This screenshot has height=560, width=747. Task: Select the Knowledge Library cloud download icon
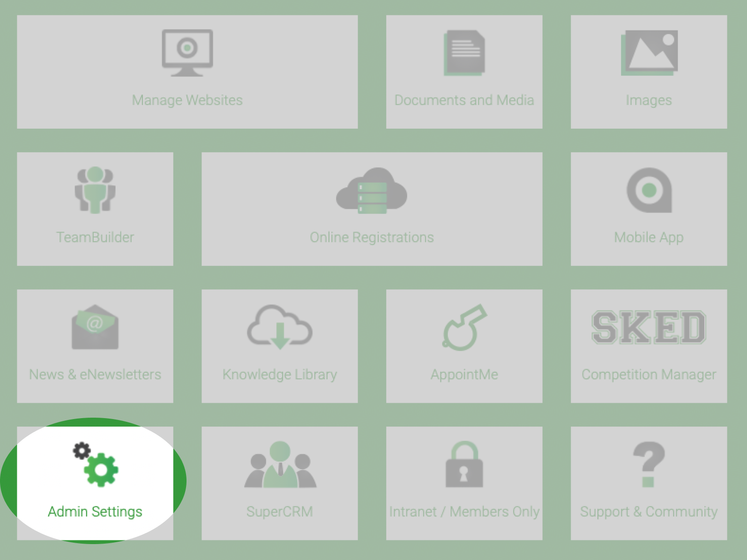280,327
